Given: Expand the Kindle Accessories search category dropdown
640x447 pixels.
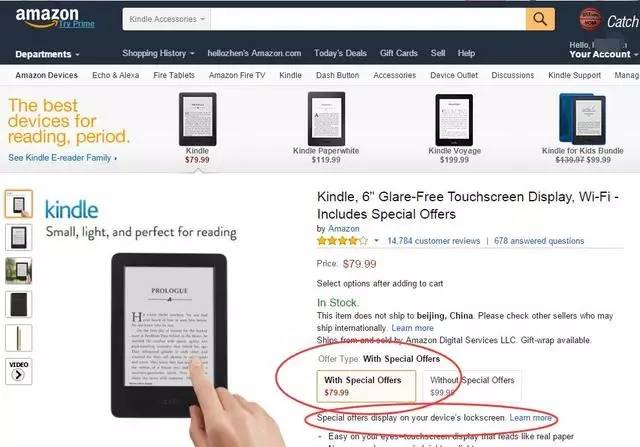Looking at the screenshot, I should click(167, 19).
